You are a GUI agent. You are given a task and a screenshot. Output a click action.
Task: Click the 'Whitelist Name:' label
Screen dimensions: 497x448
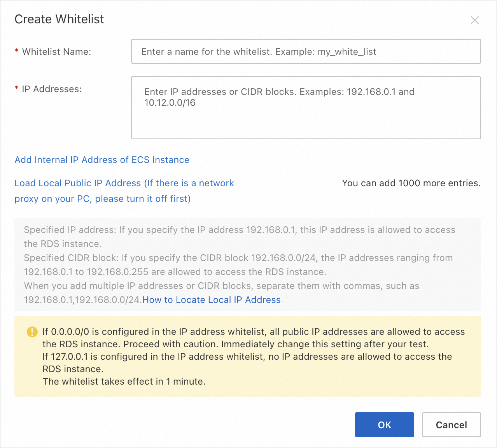click(x=56, y=52)
